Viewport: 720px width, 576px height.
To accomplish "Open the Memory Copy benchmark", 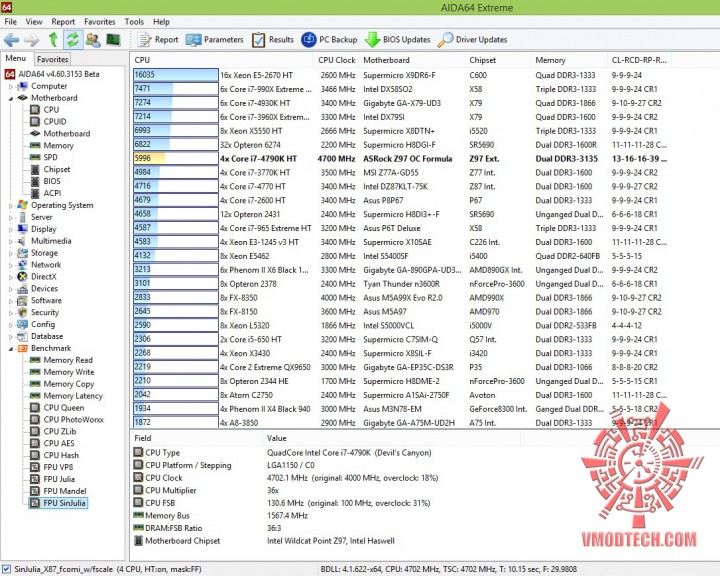I will (x=69, y=384).
